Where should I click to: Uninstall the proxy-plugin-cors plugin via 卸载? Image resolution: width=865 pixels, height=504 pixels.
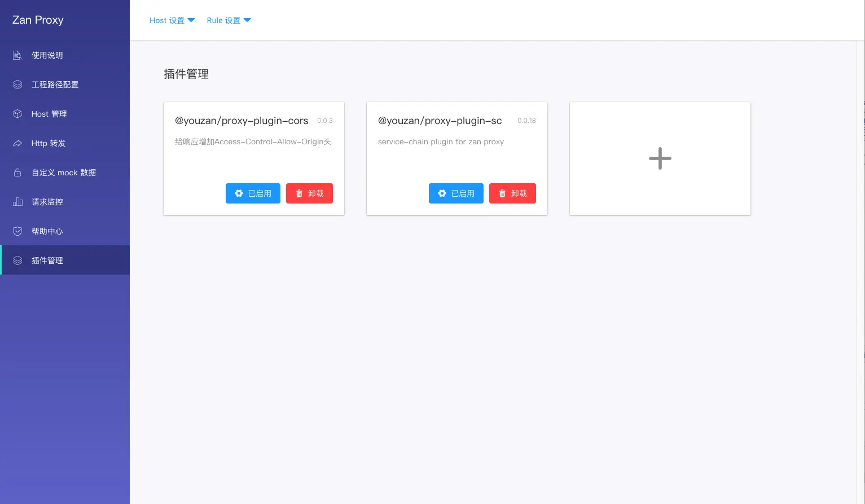(309, 193)
